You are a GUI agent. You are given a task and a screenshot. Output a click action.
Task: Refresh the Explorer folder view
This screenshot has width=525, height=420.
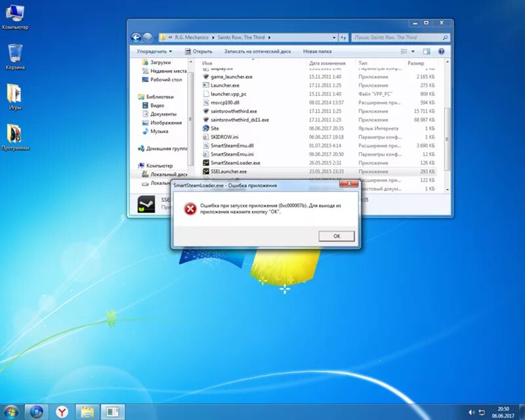pos(343,37)
